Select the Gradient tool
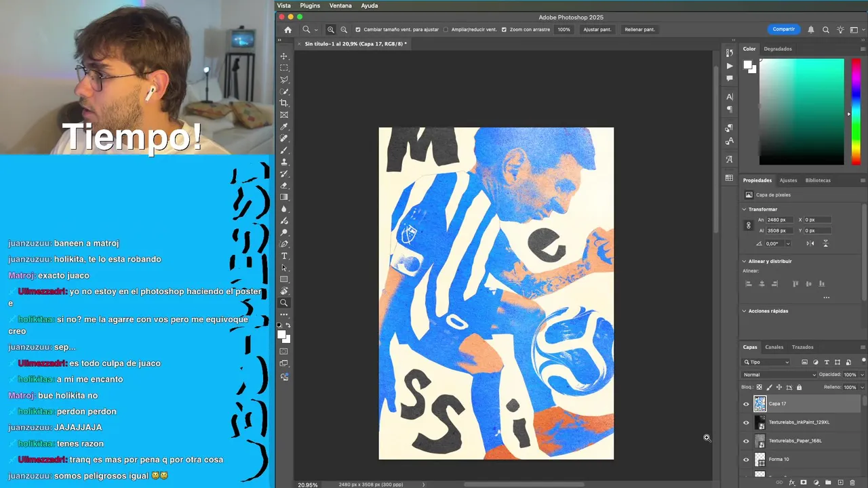This screenshot has width=868, height=488. pos(284,197)
